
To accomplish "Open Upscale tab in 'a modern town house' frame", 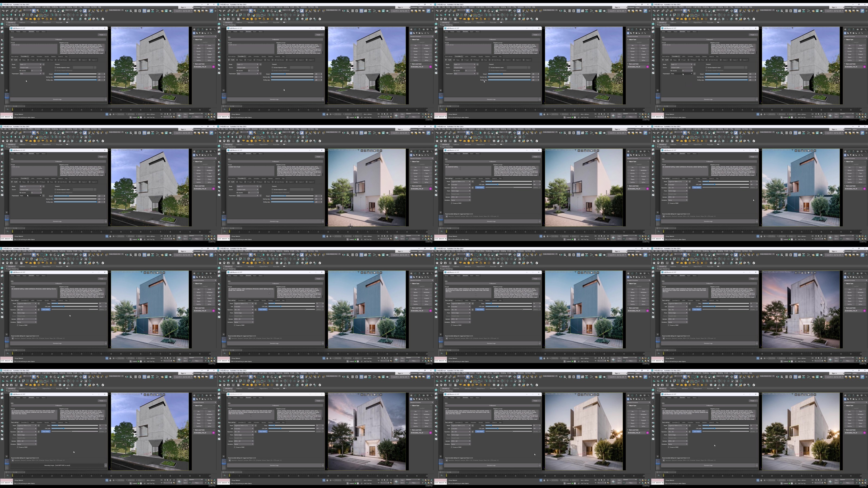I will coord(264,178).
